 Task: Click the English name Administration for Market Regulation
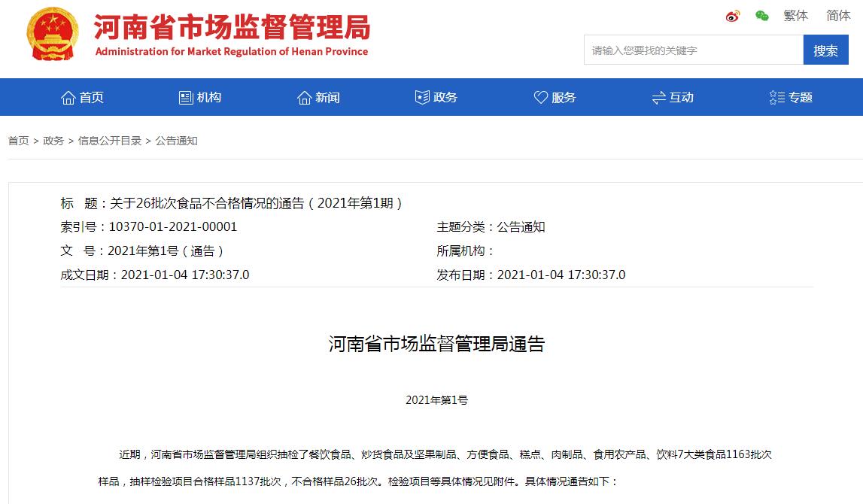coord(232,52)
